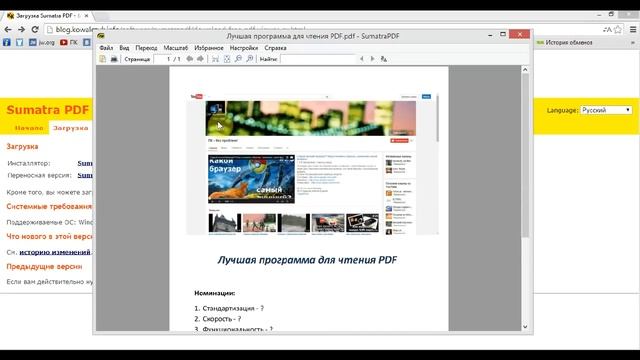Open the YouTube ПК bookmark

[69, 42]
